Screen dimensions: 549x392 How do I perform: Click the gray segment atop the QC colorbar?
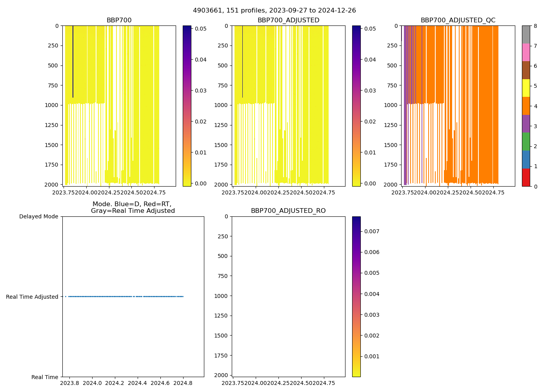pos(526,34)
